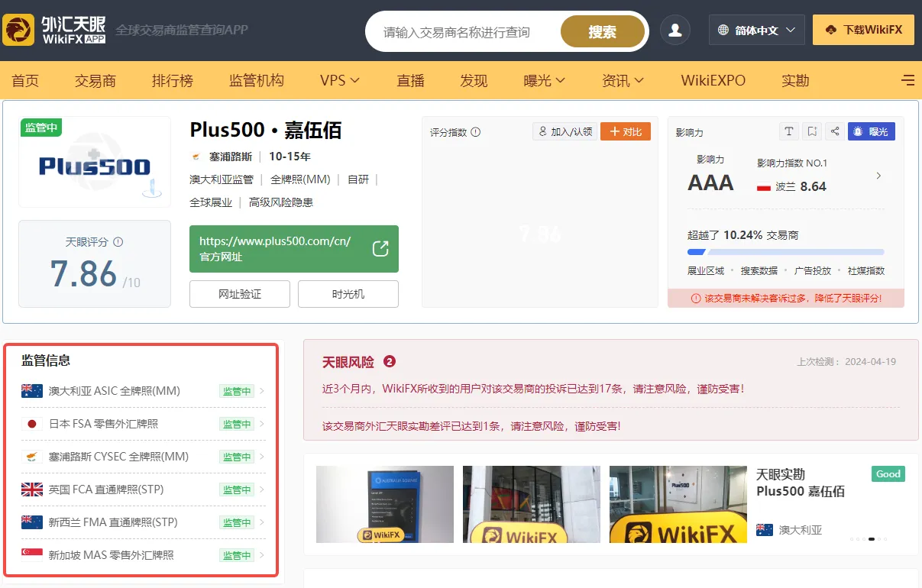This screenshot has width=922, height=588.
Task: Expand the 澳大利亚 ASIC row arrow
Action: tap(262, 391)
